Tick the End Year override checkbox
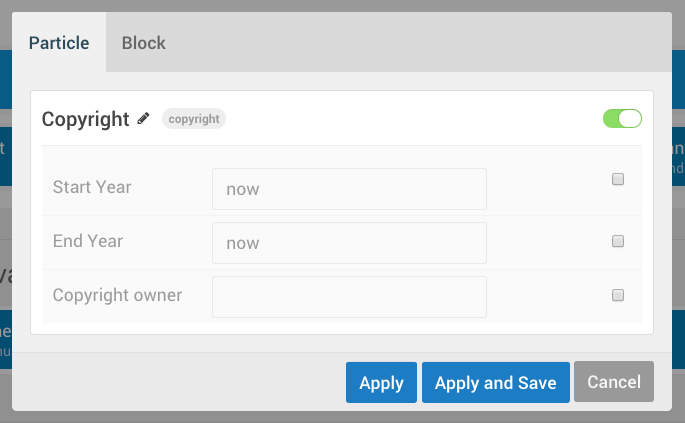Viewport: 685px width, 423px height. pyautogui.click(x=618, y=241)
